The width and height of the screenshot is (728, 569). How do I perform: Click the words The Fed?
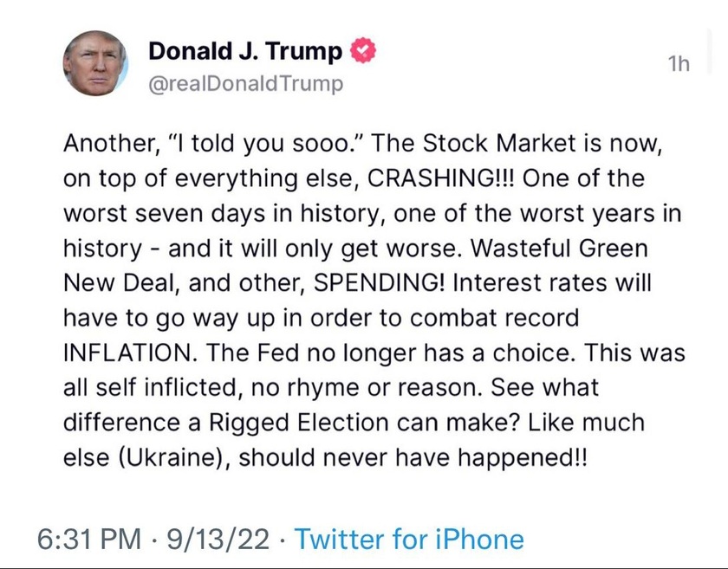click(252, 352)
